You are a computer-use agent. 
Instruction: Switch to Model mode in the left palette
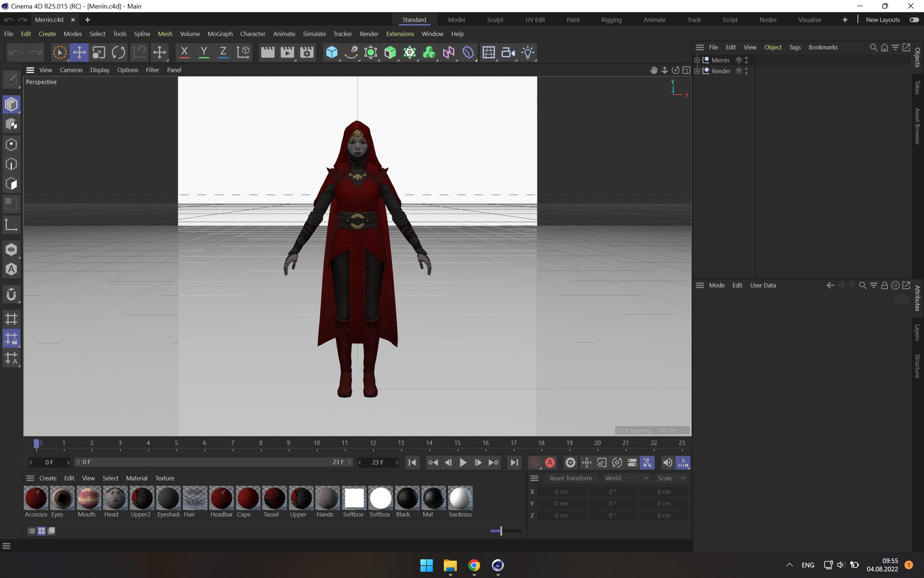11,104
